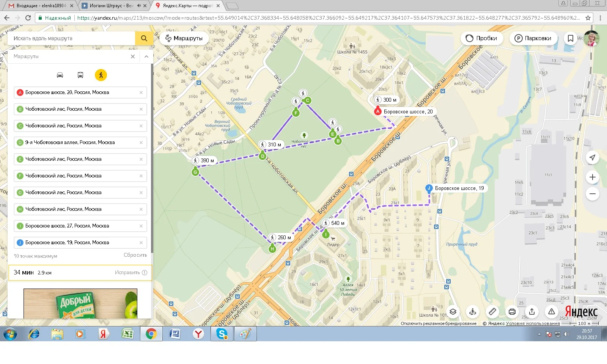The height and width of the screenshot is (364, 607).
Task: Click Отключить рекламное брендирование link
Action: tap(439, 323)
